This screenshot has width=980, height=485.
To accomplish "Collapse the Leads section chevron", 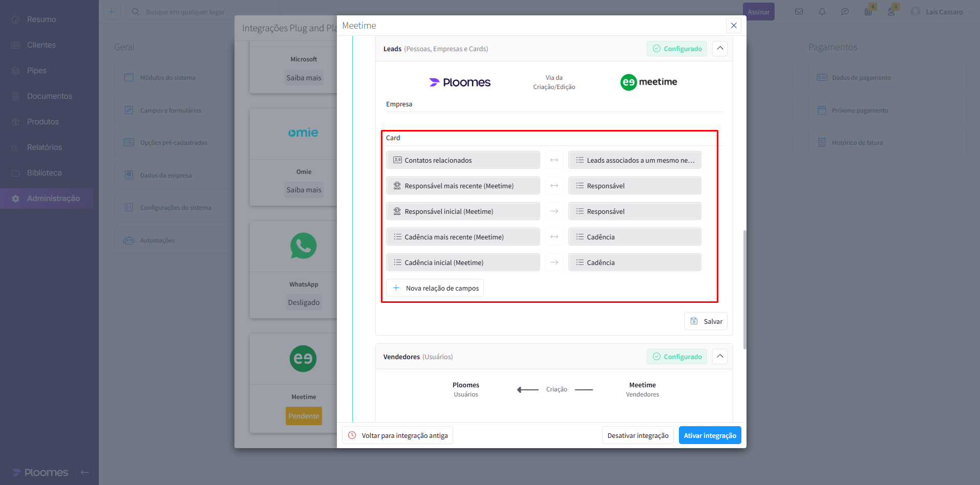I will coord(720,49).
